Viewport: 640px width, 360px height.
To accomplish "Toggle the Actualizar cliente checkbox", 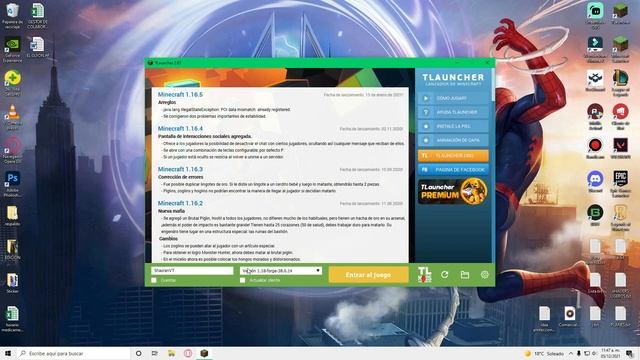I will tap(242, 280).
